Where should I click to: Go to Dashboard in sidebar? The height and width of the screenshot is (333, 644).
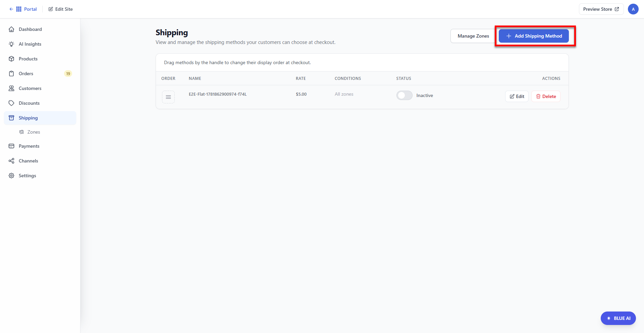point(40,29)
